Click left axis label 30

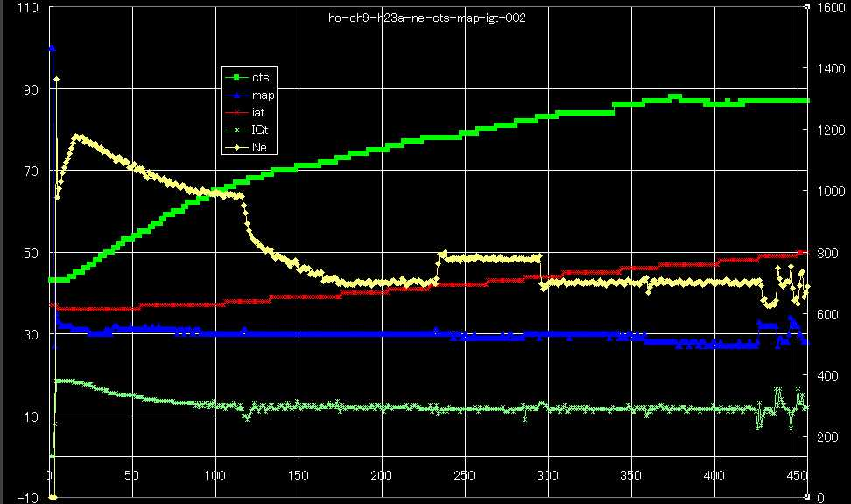pyautogui.click(x=31, y=335)
